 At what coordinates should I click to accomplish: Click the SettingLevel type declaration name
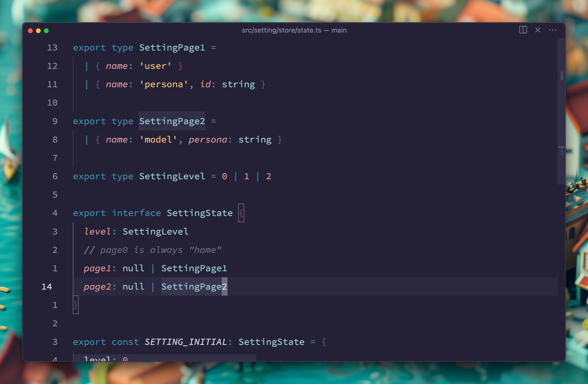click(x=172, y=176)
